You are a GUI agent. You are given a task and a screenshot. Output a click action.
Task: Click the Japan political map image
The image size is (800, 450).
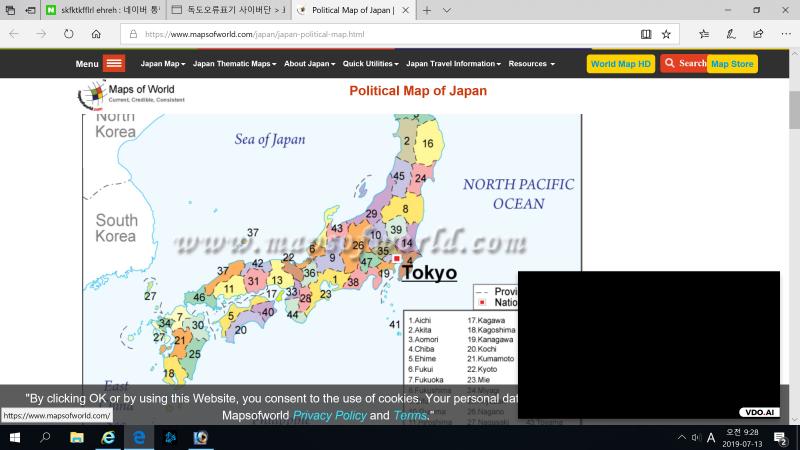tap(332, 250)
